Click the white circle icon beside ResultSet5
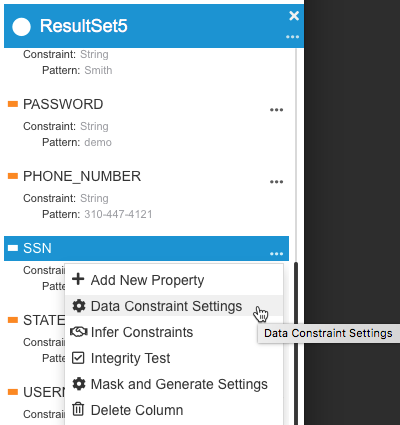The height and width of the screenshot is (425, 400). coord(21,27)
